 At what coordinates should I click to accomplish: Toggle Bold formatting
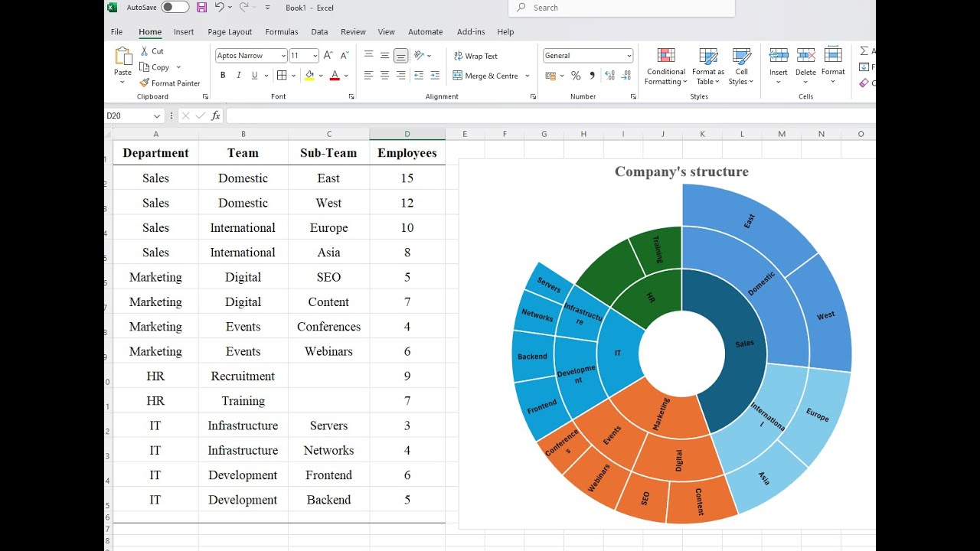[x=223, y=75]
